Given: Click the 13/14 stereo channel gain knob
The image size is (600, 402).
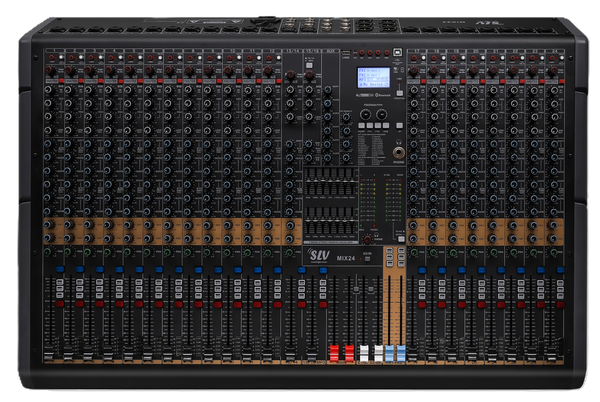Looking at the screenshot, I should (x=290, y=74).
